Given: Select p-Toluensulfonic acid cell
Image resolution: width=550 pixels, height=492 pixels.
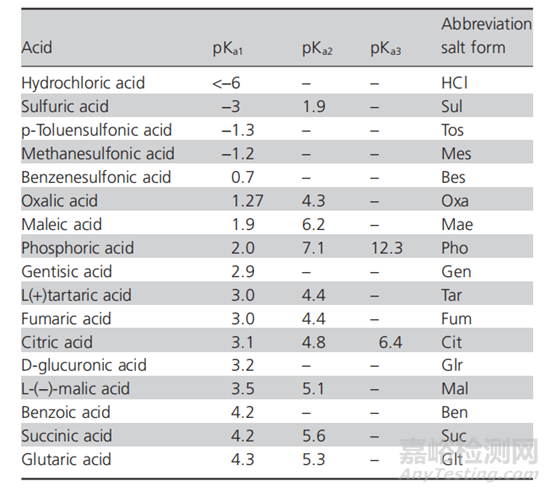Looking at the screenshot, I should click(x=96, y=130).
